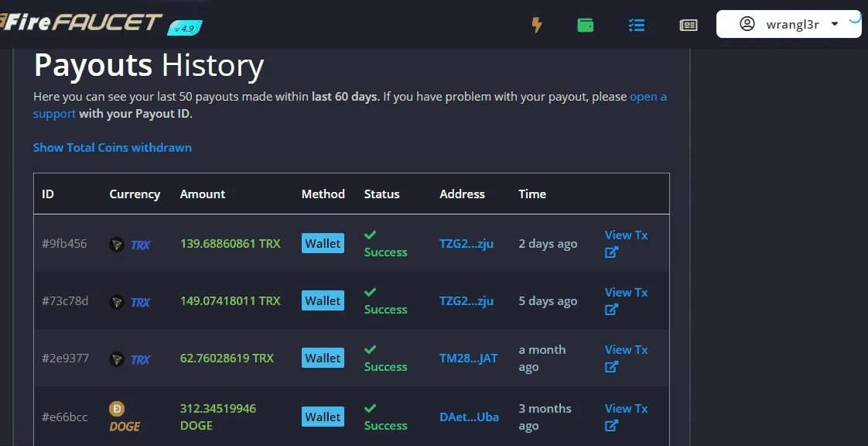Screen dimensions: 868x446
Task: Click the success checkmark in row #9fb456
Action: tap(371, 235)
